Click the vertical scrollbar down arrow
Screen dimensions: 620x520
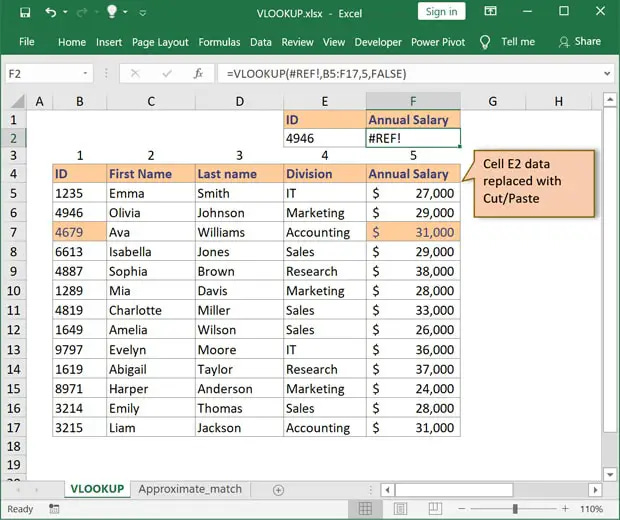610,474
